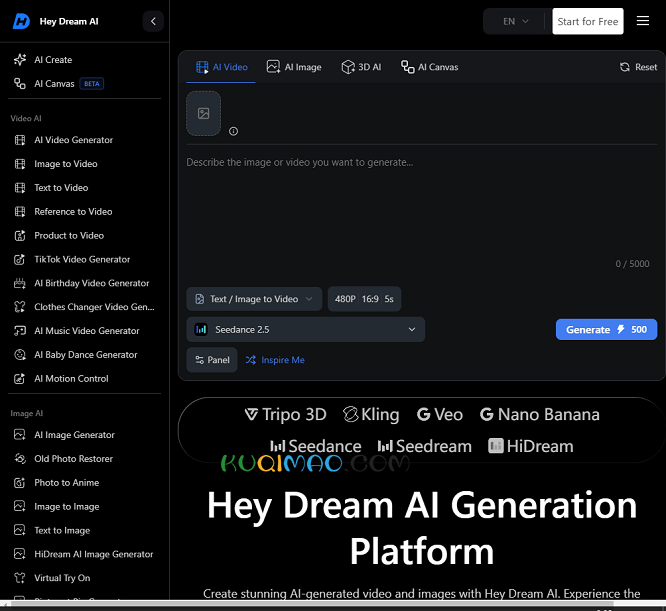Open the Text / Image to Video dropdown

[254, 299]
